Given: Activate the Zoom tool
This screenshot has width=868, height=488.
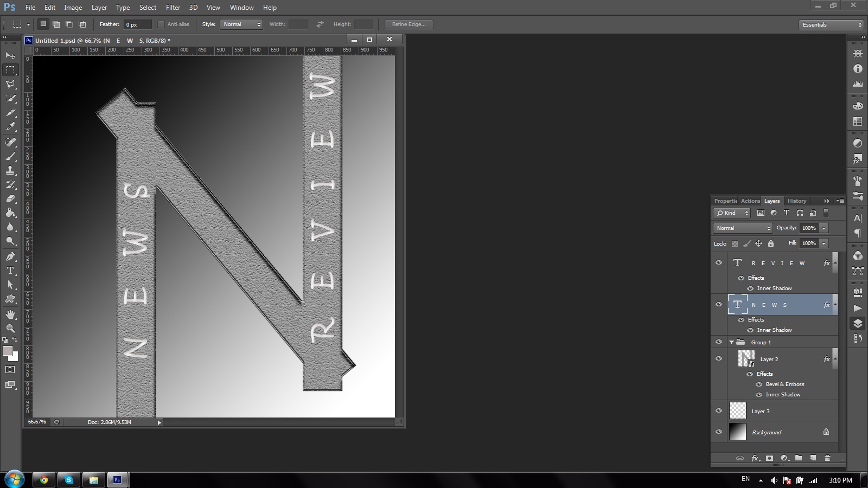Looking at the screenshot, I should (x=10, y=329).
